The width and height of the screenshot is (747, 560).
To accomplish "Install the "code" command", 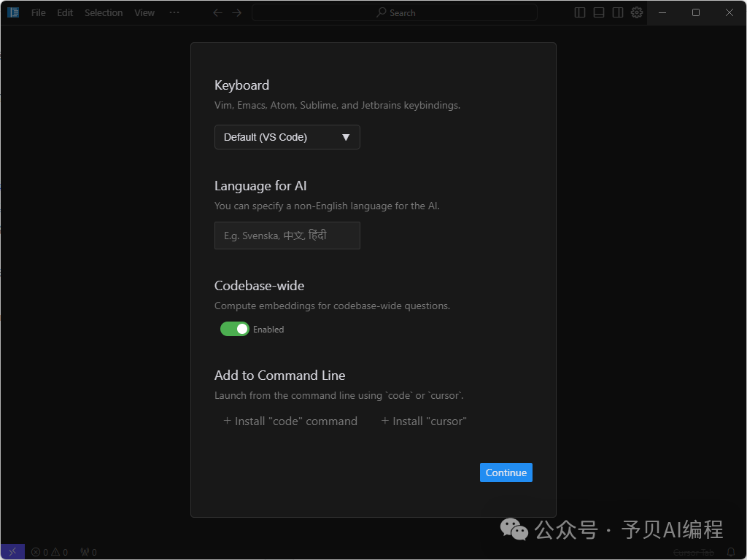I will pyautogui.click(x=290, y=421).
